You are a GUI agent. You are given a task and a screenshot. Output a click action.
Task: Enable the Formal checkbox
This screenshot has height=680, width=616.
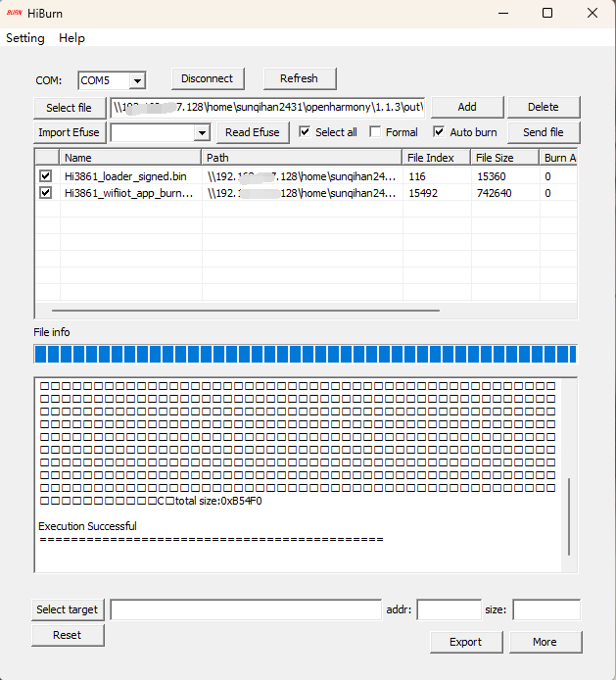375,132
